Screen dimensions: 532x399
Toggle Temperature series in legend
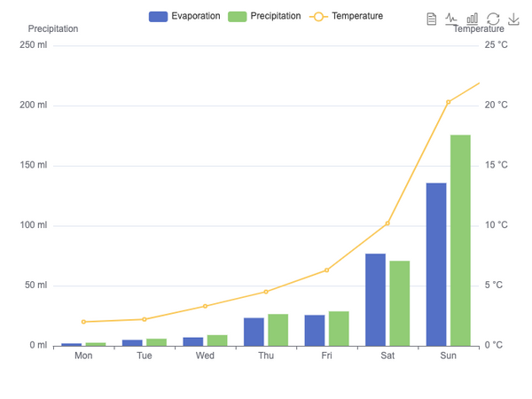click(x=347, y=16)
